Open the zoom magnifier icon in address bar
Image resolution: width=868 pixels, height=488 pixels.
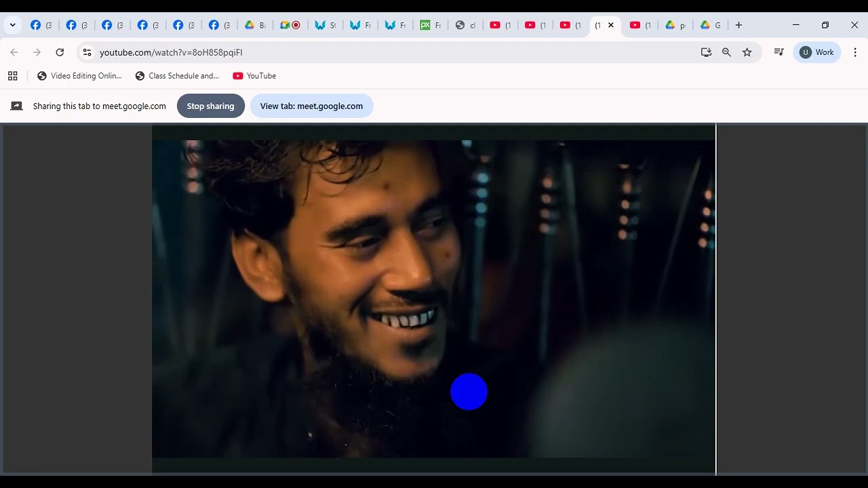726,52
